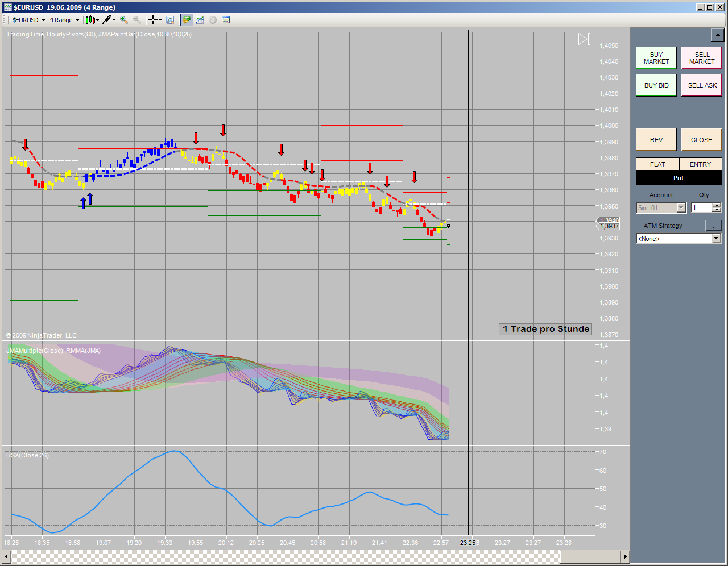Click the SELL MARKET button
This screenshot has width=728, height=566.
[702, 58]
